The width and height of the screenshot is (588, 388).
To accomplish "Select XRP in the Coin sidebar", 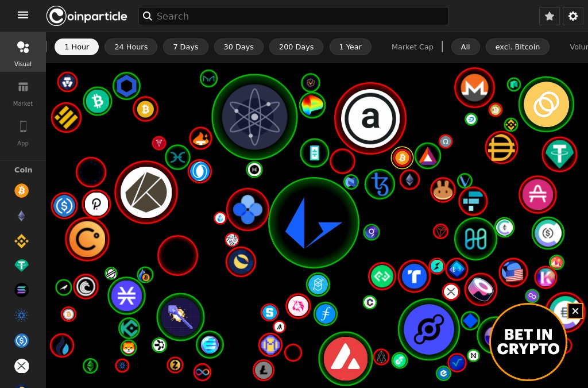I will 22,366.
